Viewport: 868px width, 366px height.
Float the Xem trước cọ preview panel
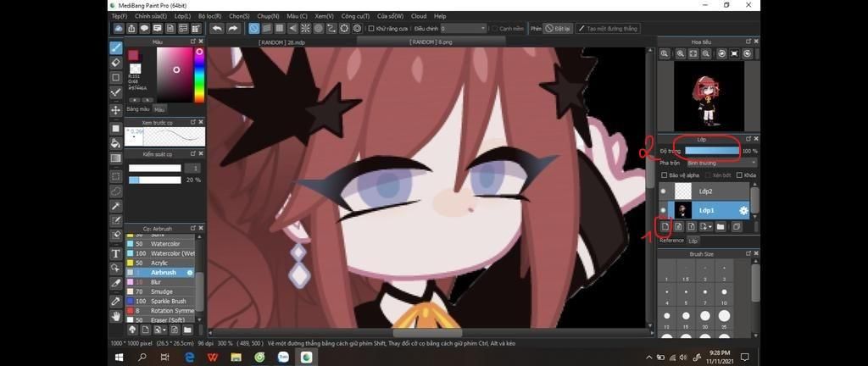click(x=192, y=122)
